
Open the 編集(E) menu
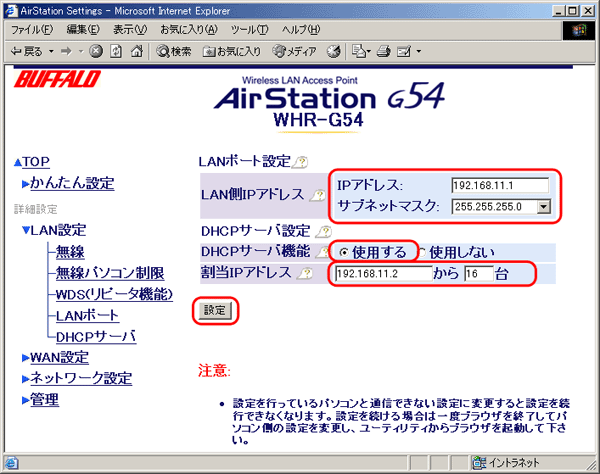click(83, 29)
